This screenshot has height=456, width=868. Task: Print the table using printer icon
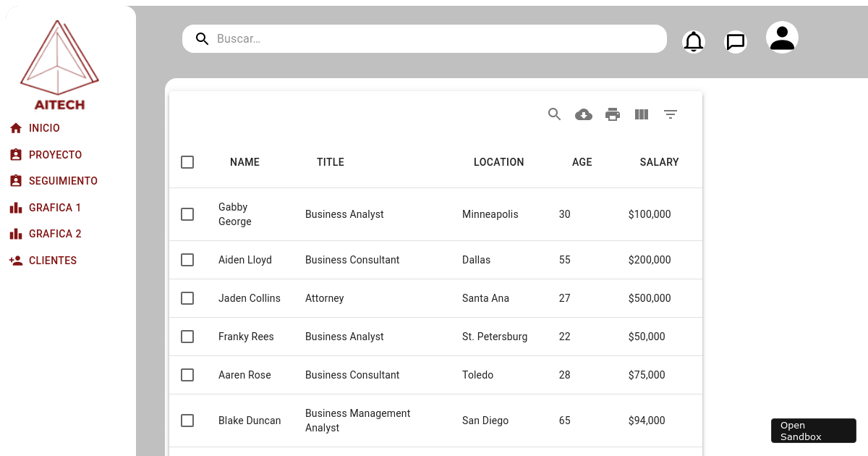pos(613,114)
